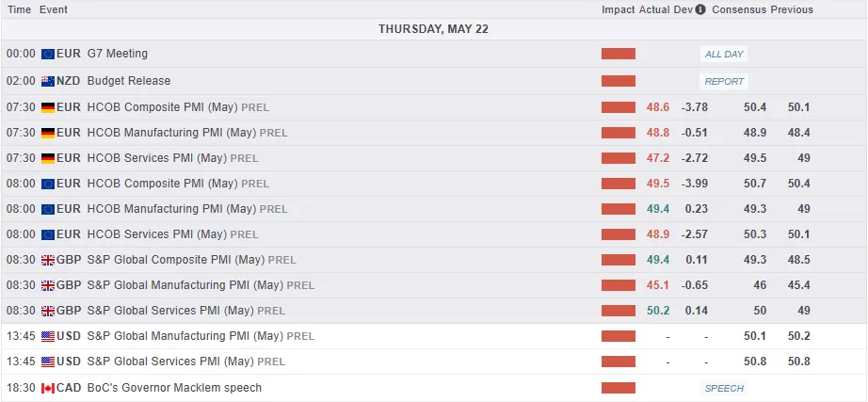Click Canadian flag beside BoC's Governor Macklem speech
The height and width of the screenshot is (402, 868).
coord(48,388)
